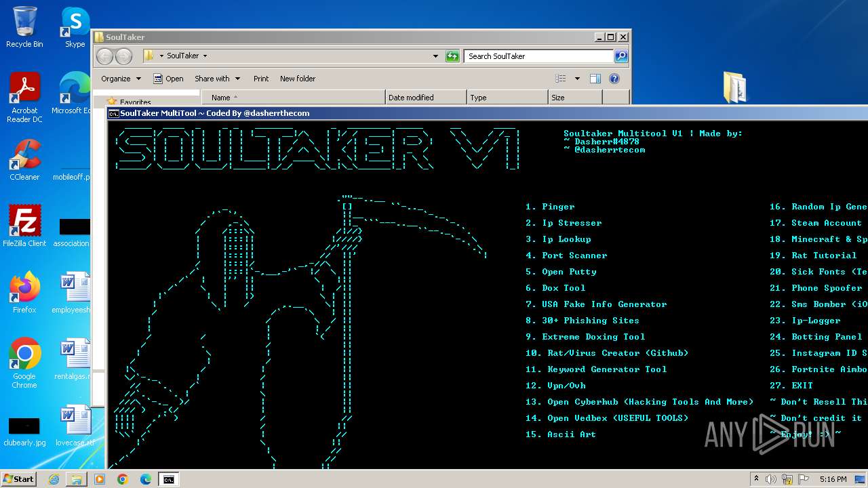Open Acrobat Reader DC desktop shortcut
This screenshot has height=488, width=868.
click(24, 98)
